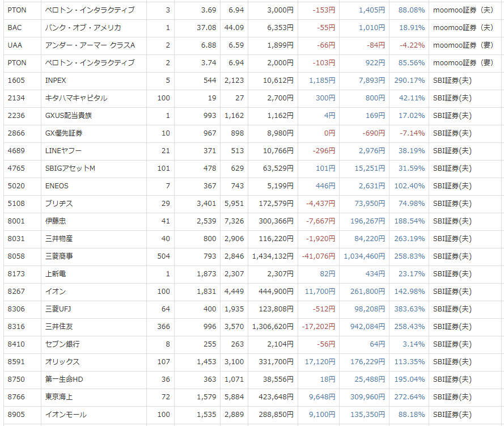Select stock code 4765
Viewport: 504px width, 426px height.
(x=16, y=168)
